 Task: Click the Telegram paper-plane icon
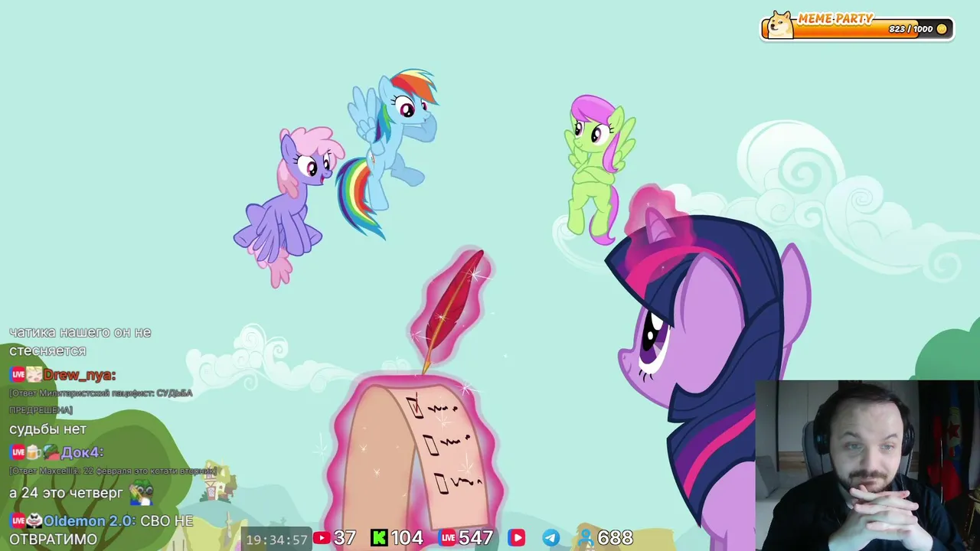pyautogui.click(x=551, y=538)
